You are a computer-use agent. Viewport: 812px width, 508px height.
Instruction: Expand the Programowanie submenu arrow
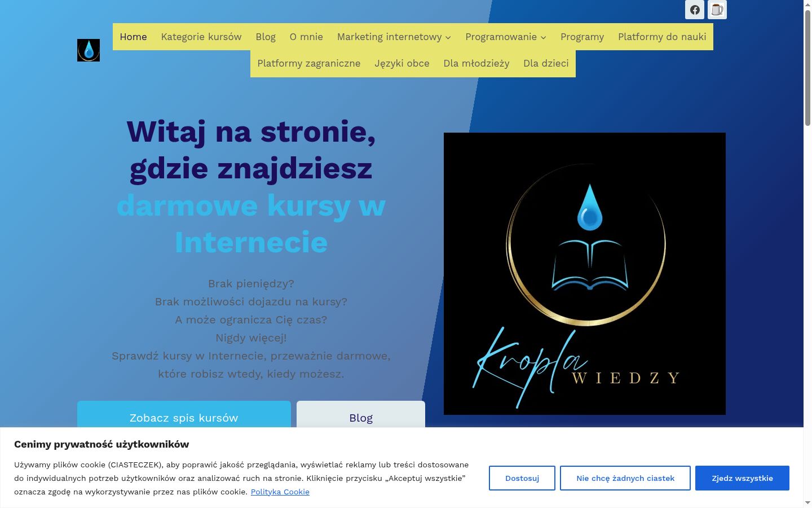click(544, 37)
